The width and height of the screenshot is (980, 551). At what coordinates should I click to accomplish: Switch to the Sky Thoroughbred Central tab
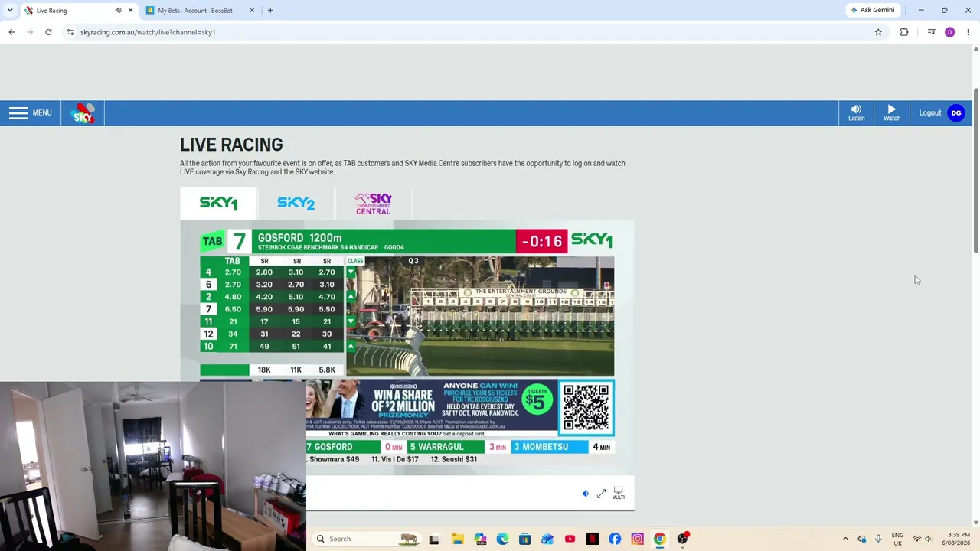pyautogui.click(x=373, y=204)
